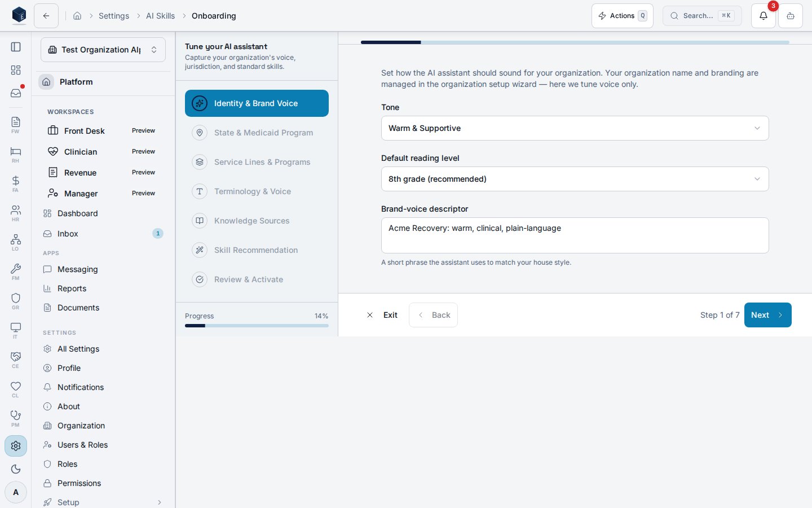Expand the Setup settings item

103,502
